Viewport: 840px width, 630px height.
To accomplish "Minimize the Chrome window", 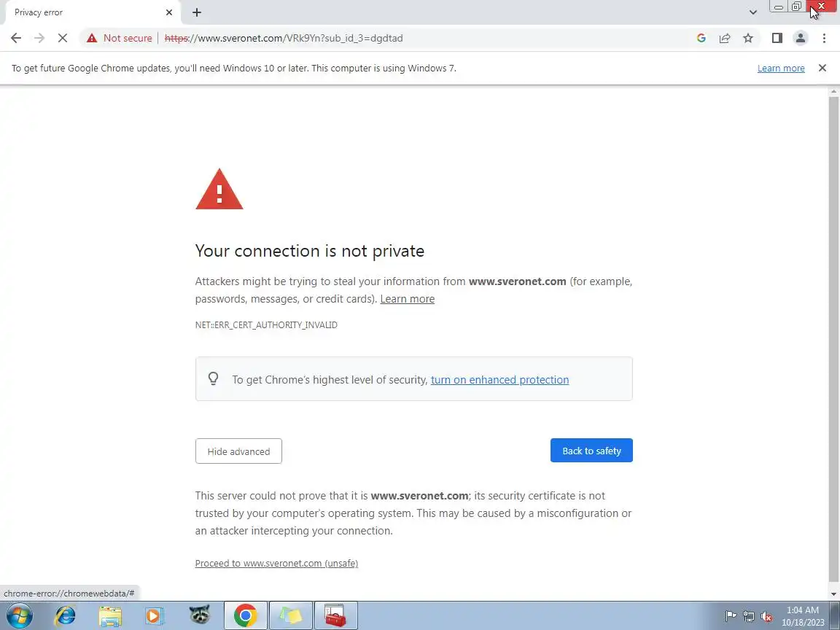I will point(779,7).
